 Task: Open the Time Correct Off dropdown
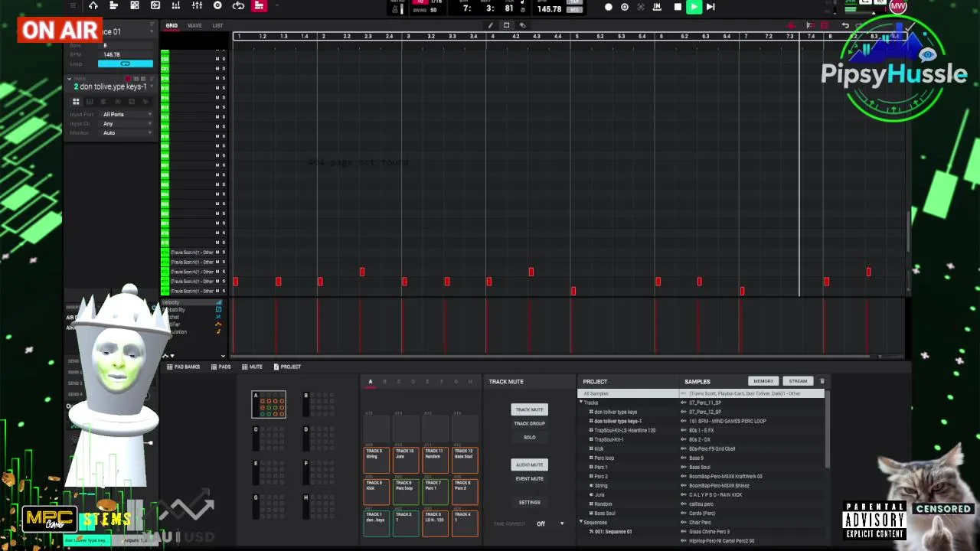[x=550, y=523]
